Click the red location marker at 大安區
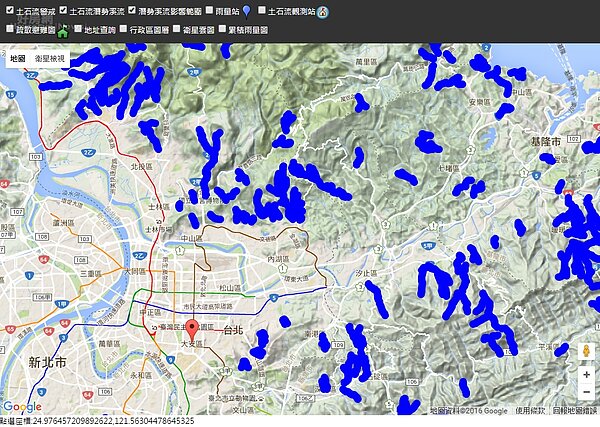Screen dimensions: 600x427 coord(194,329)
